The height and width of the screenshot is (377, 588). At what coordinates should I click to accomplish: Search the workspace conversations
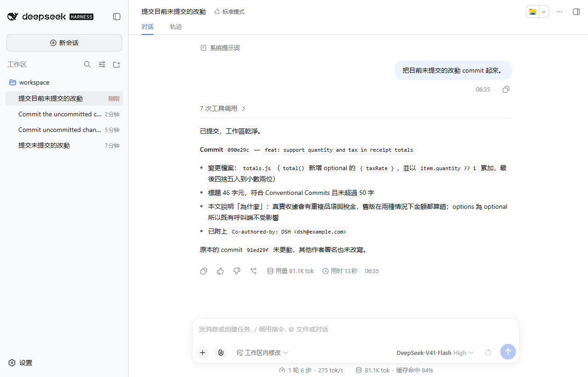coord(87,64)
